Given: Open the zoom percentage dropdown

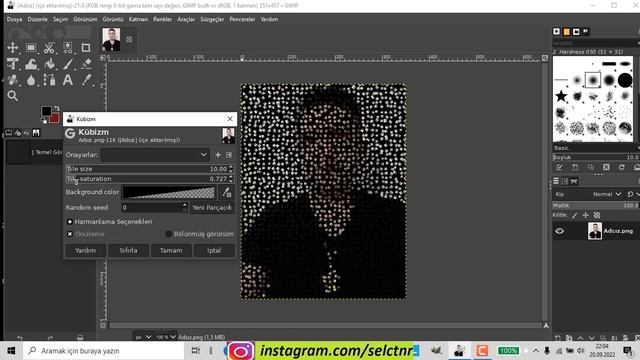Looking at the screenshot, I should tap(167, 337).
